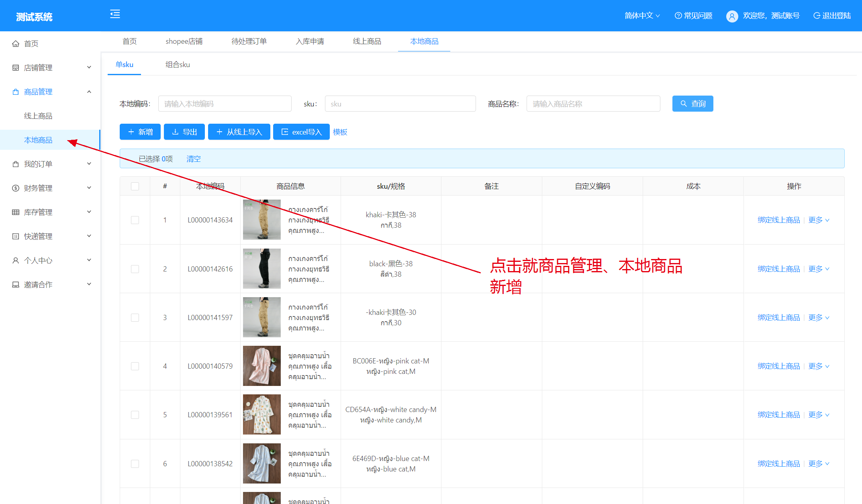Check the row for L00000143634
The image size is (862, 504).
coord(135,220)
